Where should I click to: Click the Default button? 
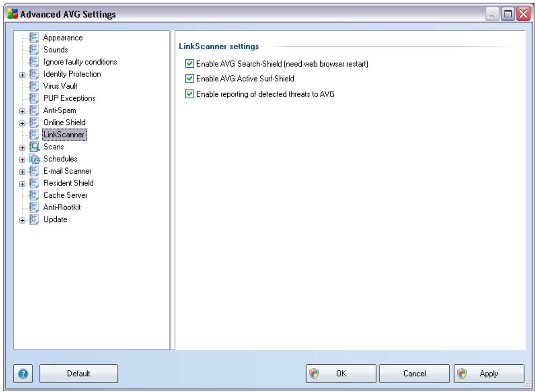[79, 373]
